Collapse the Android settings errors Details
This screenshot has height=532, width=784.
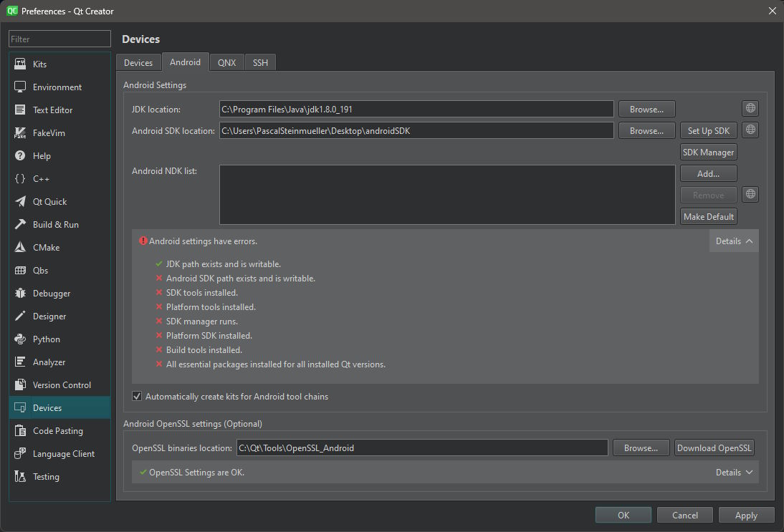(734, 241)
